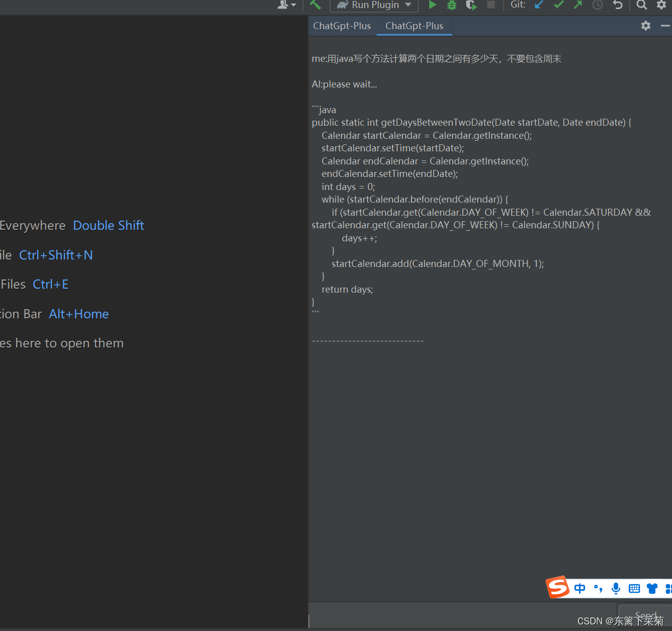This screenshot has height=631, width=672.
Task: Open Search Everywhere via the magnifier icon
Action: point(642,5)
